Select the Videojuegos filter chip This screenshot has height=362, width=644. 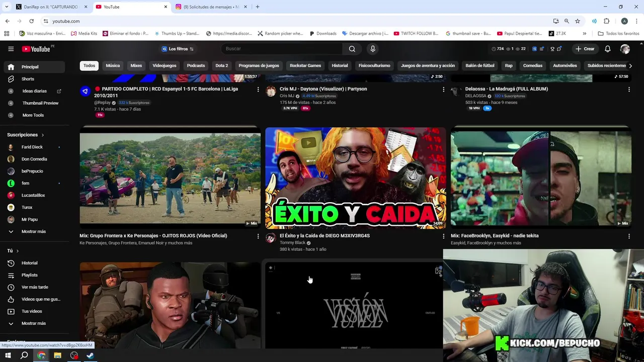click(165, 66)
